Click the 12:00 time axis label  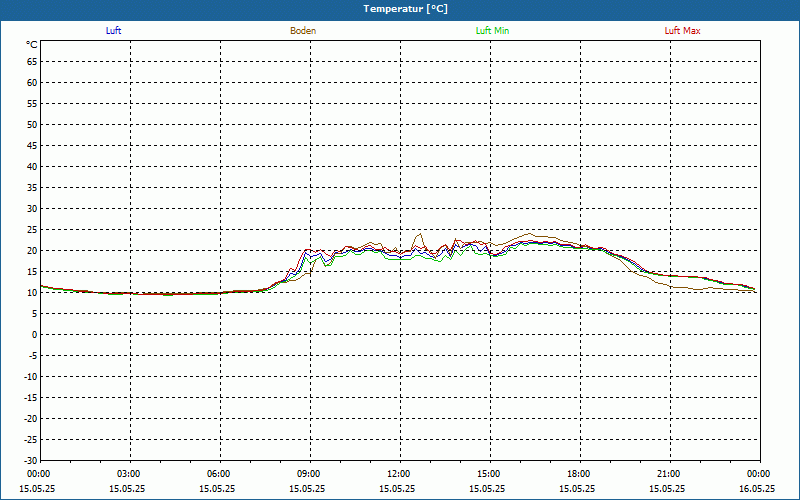[398, 474]
